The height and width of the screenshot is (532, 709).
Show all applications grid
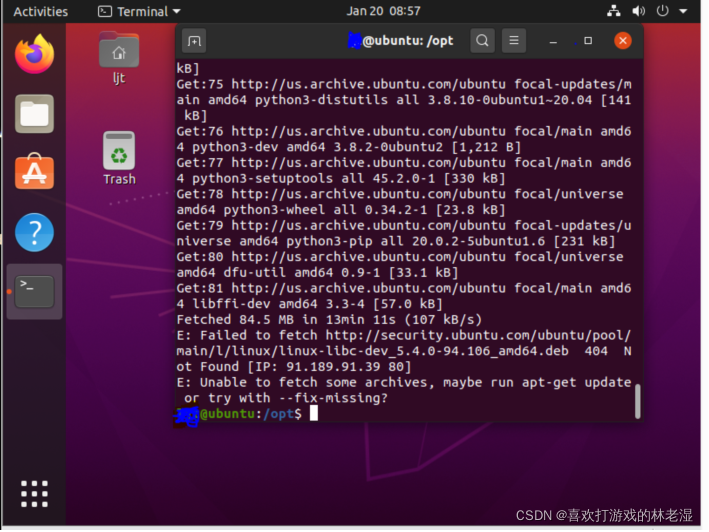click(x=34, y=494)
